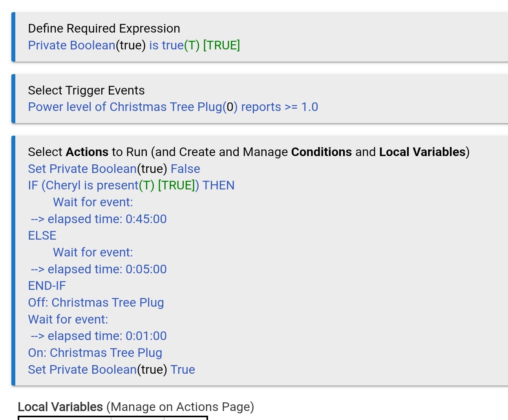
Task: Select Wait for event line under IF statement
Action: [93, 202]
